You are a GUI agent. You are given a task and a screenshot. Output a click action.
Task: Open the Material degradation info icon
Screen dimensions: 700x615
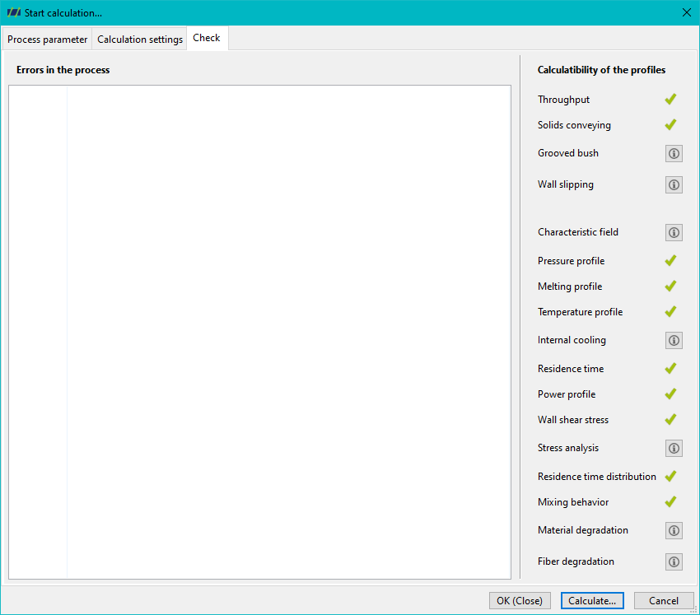674,531
